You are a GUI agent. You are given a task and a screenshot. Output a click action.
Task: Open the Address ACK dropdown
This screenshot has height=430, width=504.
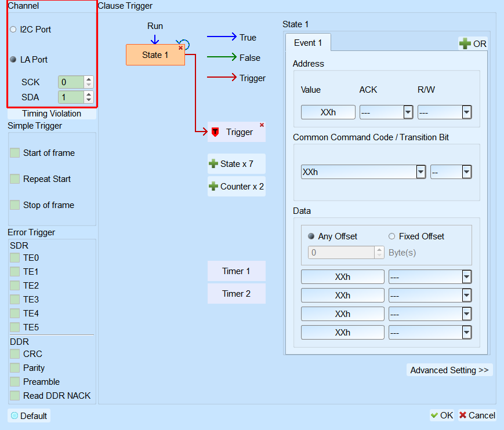[386, 112]
